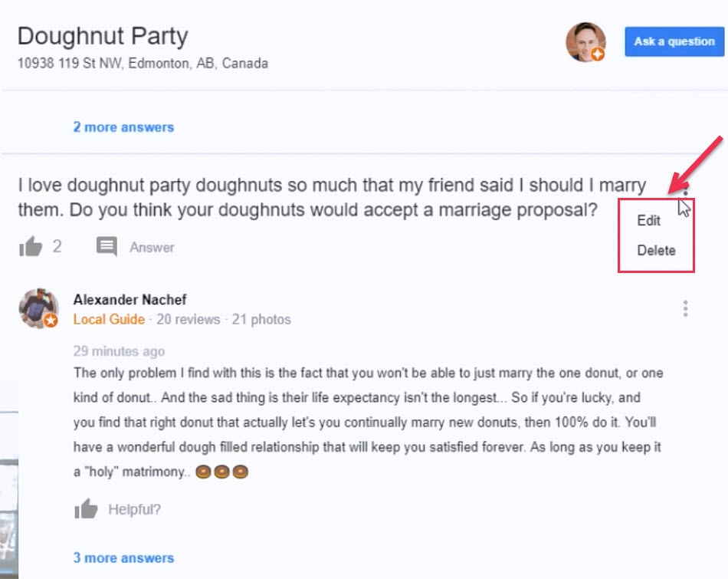The height and width of the screenshot is (579, 728).
Task: Open three-dot menu on Alexander Nachef's answer
Action: coord(685,309)
